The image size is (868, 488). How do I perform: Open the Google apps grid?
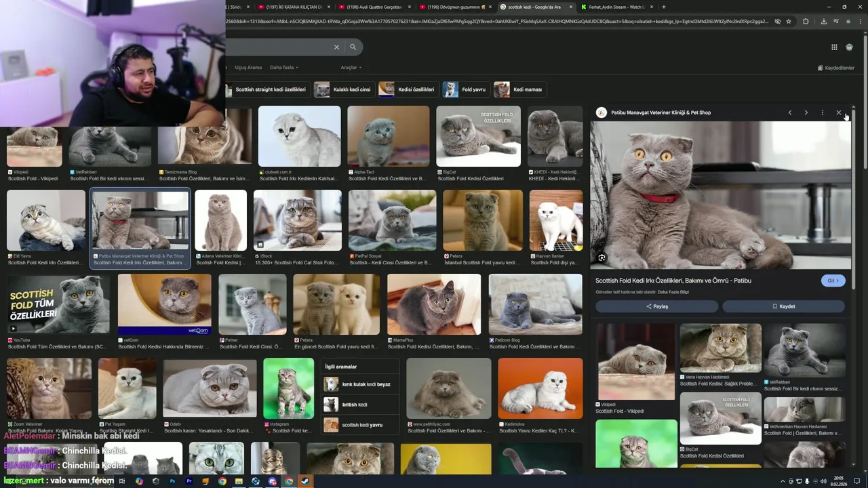834,47
